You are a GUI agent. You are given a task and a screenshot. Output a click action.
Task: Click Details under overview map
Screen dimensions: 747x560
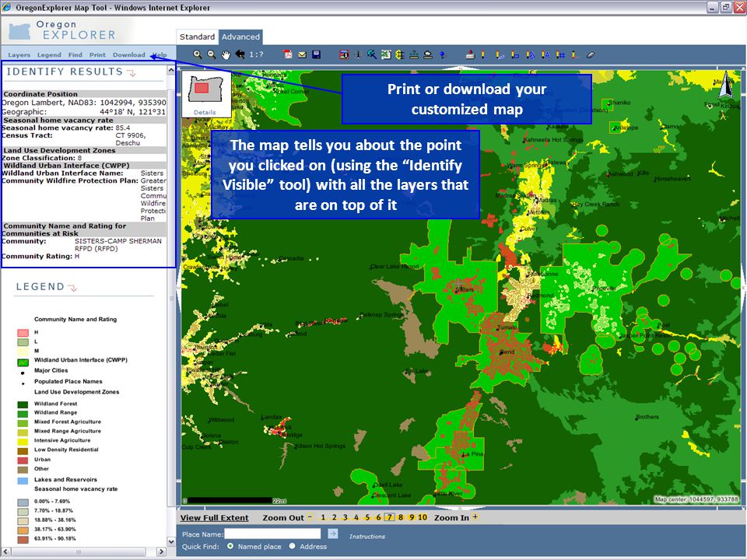point(205,112)
